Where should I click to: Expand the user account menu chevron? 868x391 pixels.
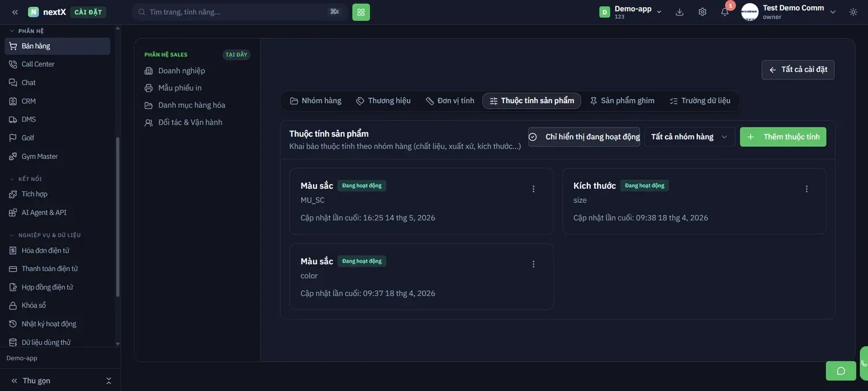[x=833, y=12]
